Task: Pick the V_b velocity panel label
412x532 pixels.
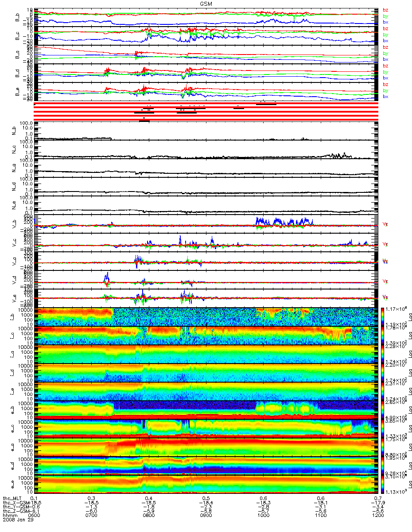Action: pyautogui.click(x=13, y=224)
